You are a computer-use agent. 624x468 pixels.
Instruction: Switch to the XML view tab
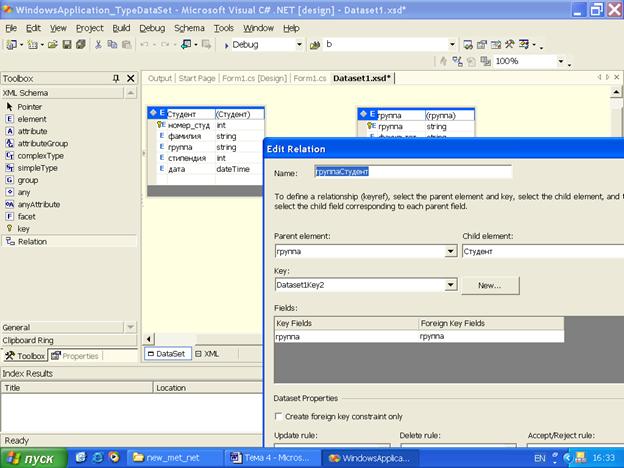[x=207, y=354]
